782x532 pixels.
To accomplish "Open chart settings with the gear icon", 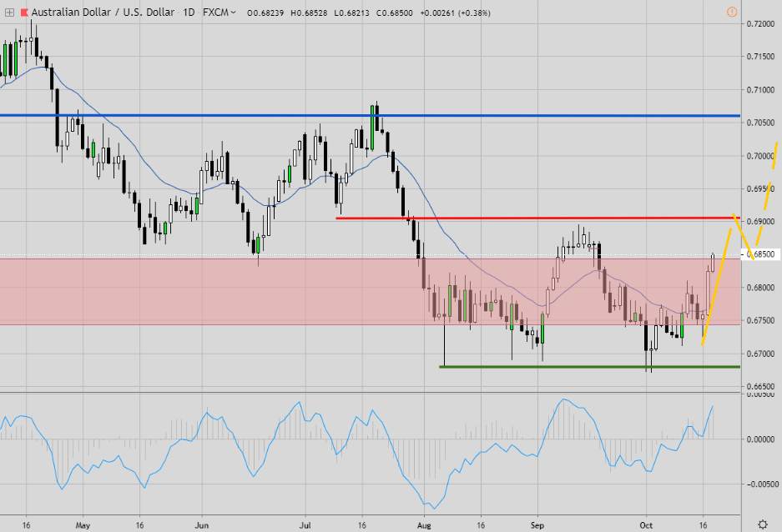I will click(763, 524).
